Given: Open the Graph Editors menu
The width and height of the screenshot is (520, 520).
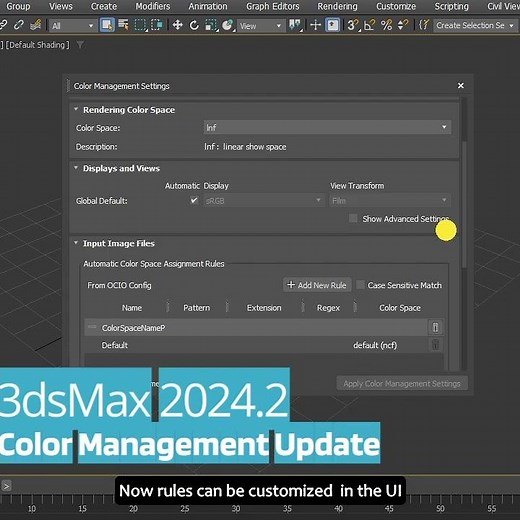Looking at the screenshot, I should [273, 6].
